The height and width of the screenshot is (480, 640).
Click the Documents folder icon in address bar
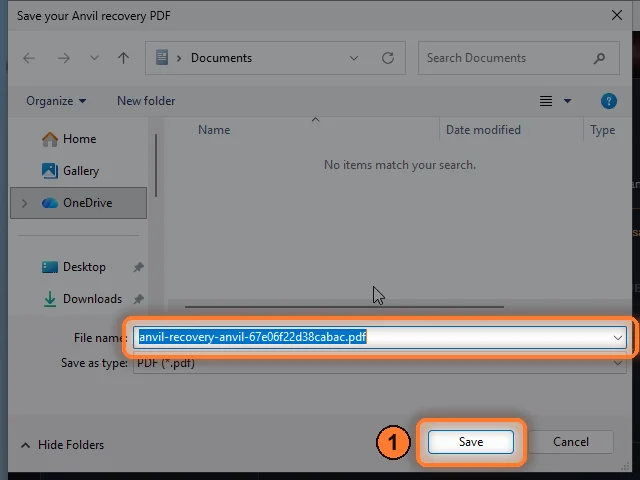162,58
